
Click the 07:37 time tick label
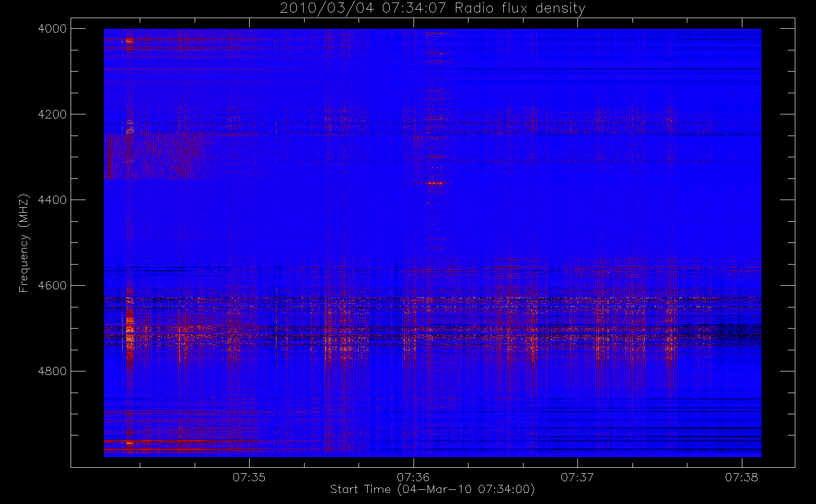577,477
